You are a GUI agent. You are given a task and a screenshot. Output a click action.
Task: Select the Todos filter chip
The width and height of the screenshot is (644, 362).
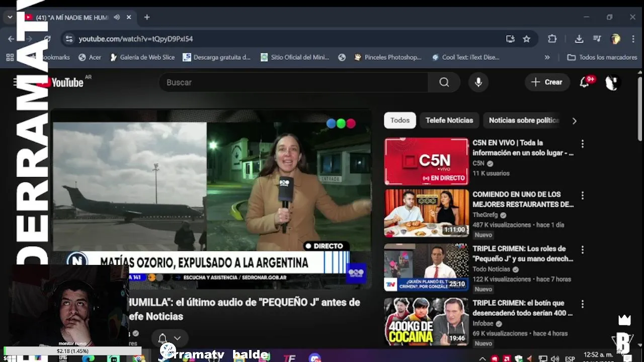click(400, 120)
